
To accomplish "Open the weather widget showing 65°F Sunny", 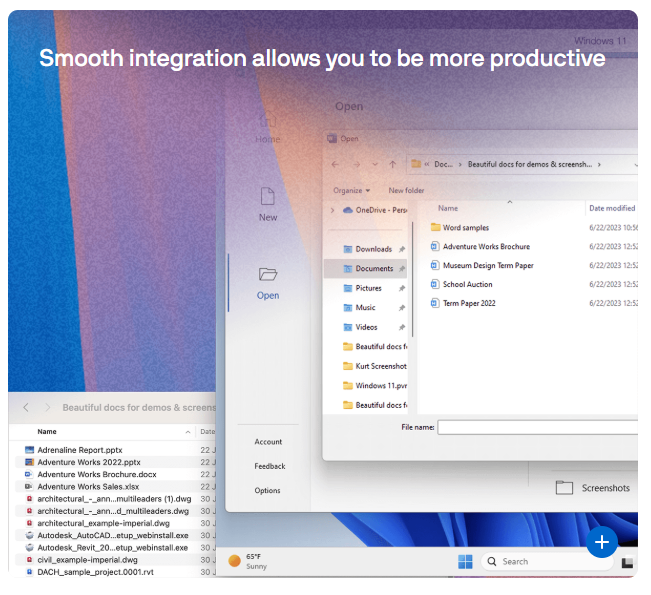I will (248, 561).
